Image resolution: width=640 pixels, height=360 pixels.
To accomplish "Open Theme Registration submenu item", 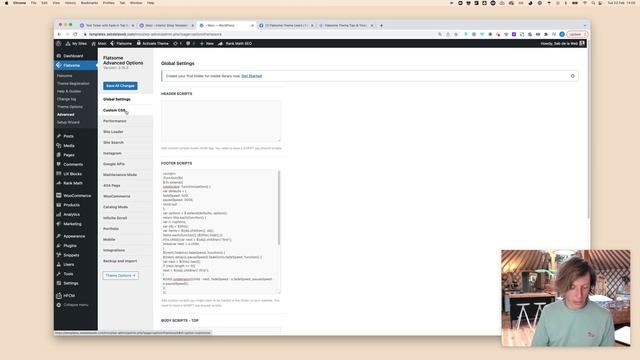I will [x=73, y=84].
